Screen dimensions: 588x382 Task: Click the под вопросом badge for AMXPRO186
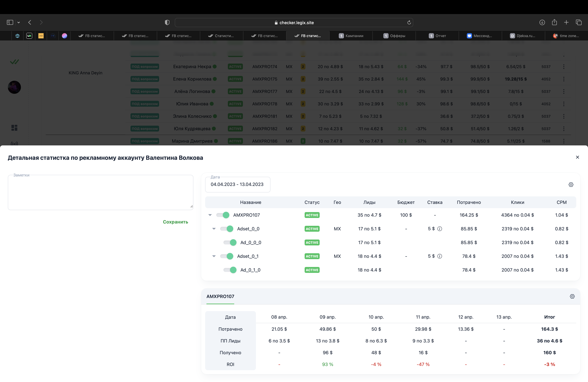145,141
